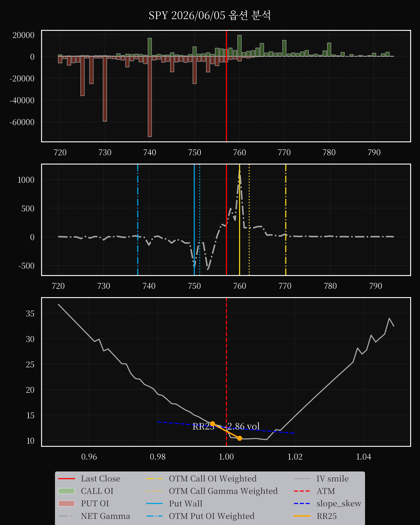
Task: Click the '-60000' y-axis label in top chart
Action: pyautogui.click(x=22, y=122)
